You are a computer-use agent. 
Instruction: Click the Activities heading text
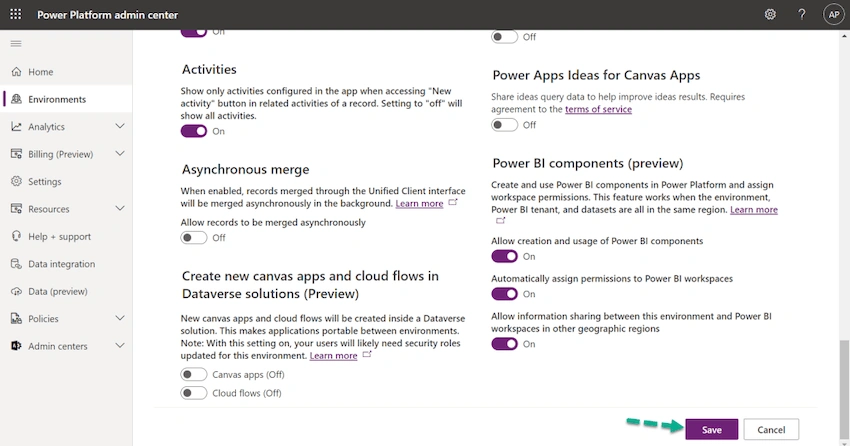click(209, 69)
